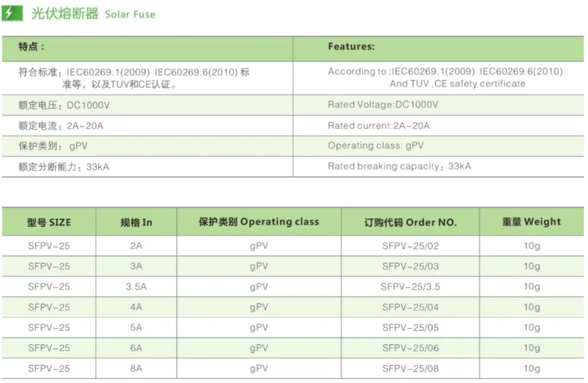This screenshot has height=383, width=588.
Task: Click order code SFPV-25/02
Action: 411,246
